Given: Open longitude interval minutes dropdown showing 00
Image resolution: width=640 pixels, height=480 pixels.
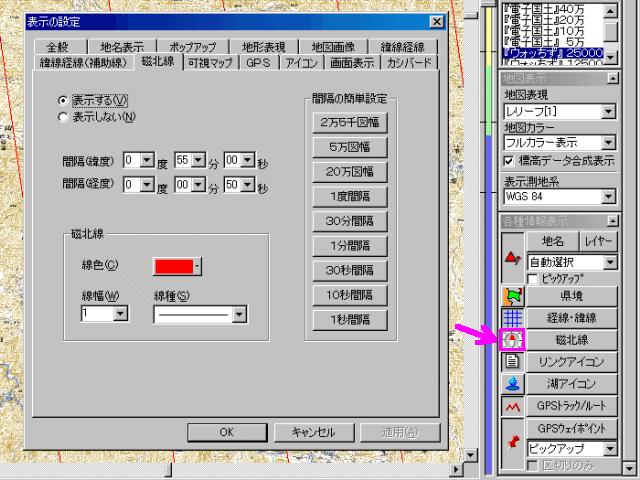Looking at the screenshot, I should pyautogui.click(x=198, y=185).
